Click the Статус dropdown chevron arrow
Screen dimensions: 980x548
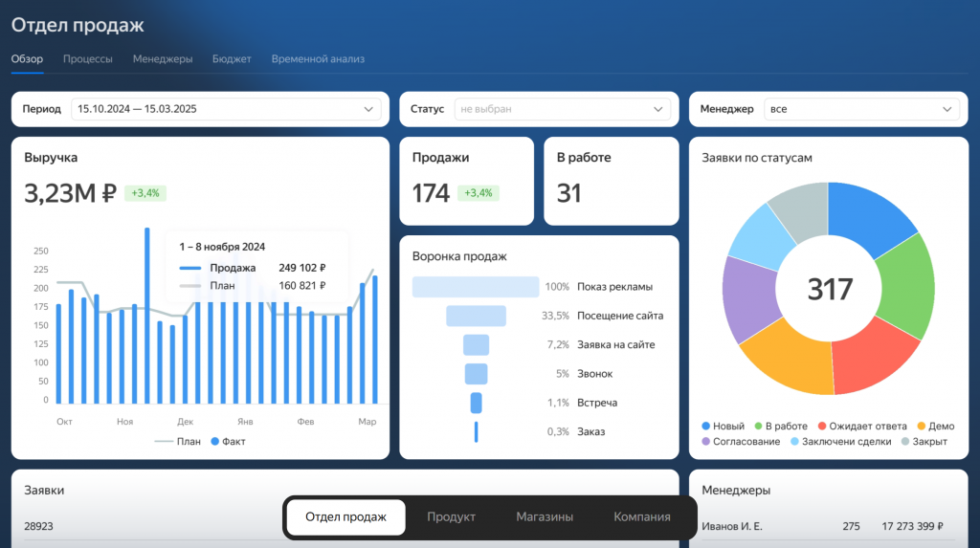658,109
